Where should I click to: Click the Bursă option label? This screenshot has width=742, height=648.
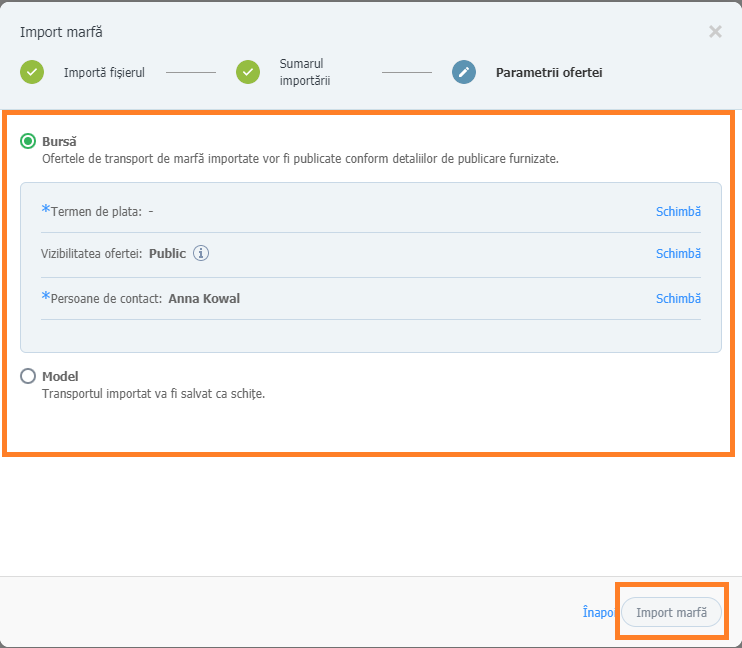tap(59, 142)
